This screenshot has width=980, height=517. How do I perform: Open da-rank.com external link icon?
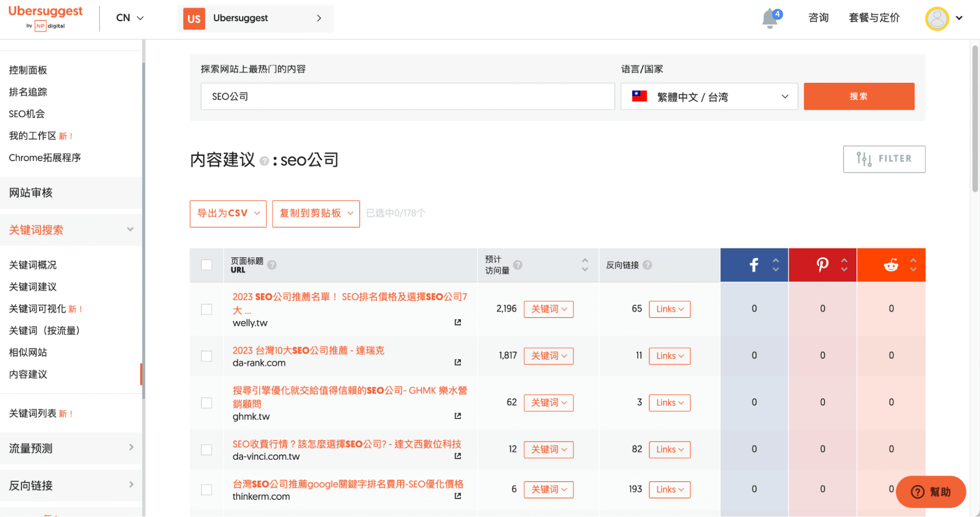457,363
